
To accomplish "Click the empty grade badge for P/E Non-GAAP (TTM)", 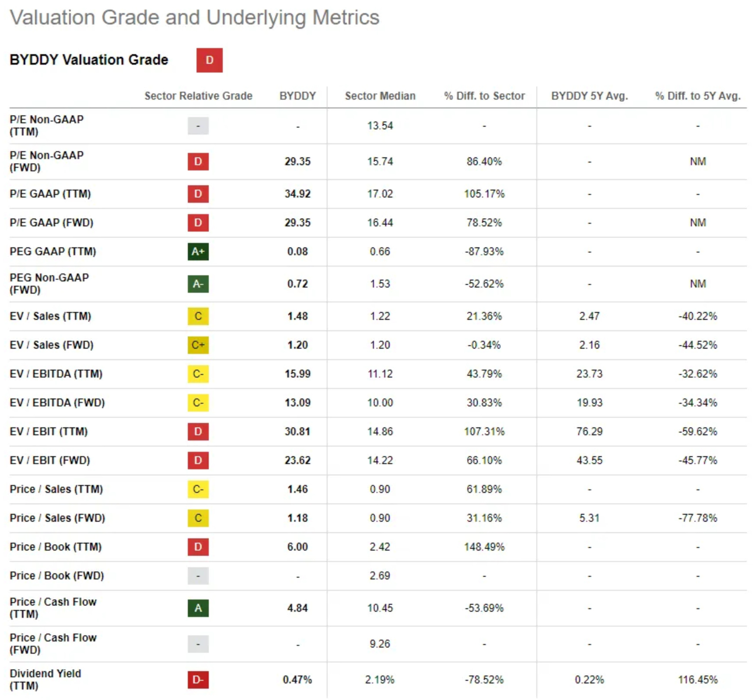I will click(198, 126).
